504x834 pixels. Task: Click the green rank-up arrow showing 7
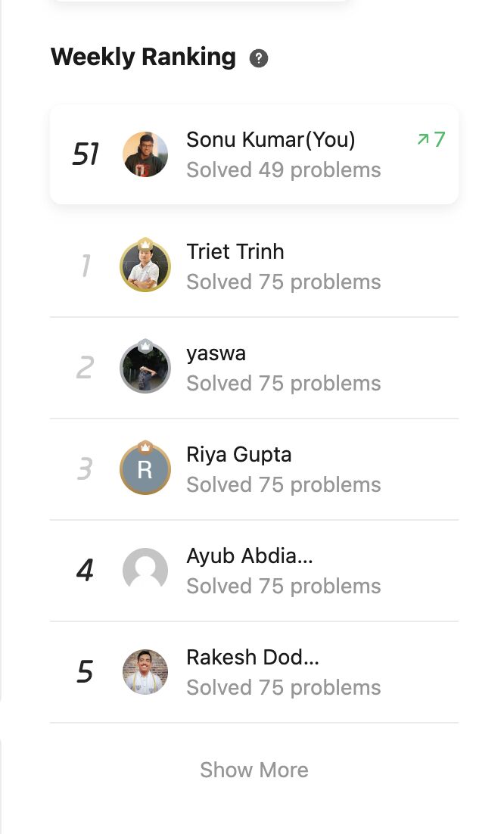[431, 139]
